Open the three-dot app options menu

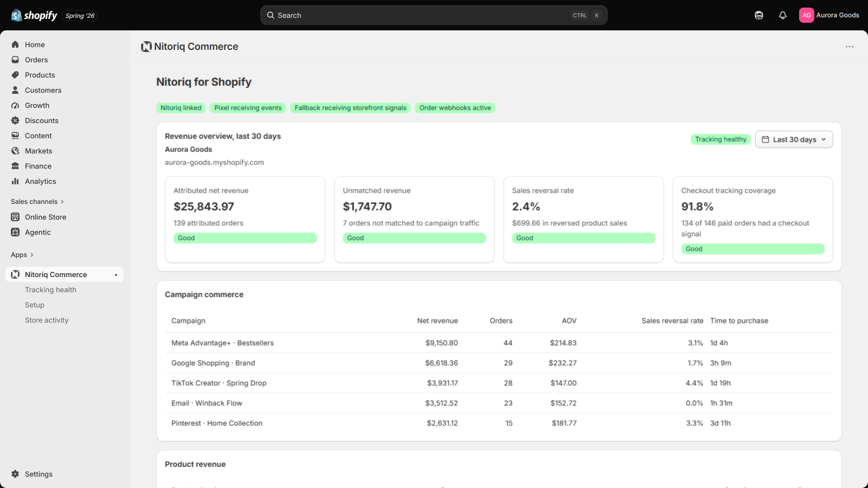(850, 47)
